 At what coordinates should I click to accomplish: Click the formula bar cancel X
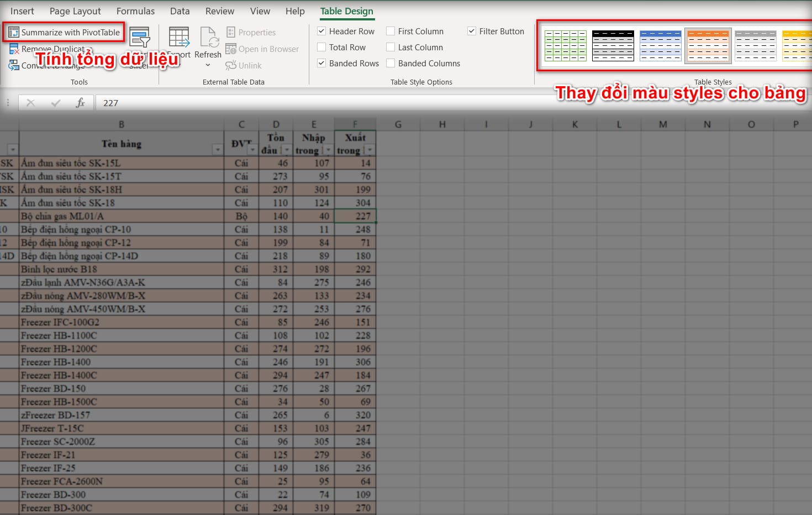(x=31, y=103)
